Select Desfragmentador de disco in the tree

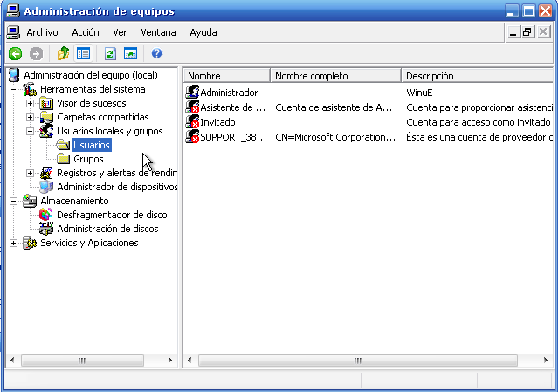click(x=112, y=215)
